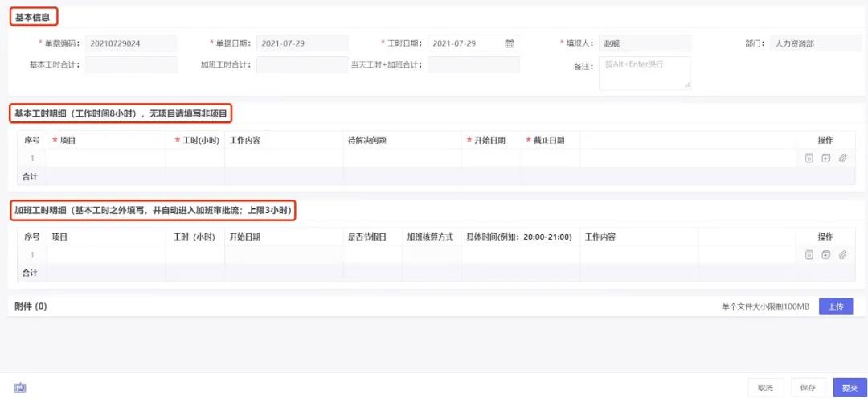
Task: Add a new row in basic hours table
Action: click(825, 158)
